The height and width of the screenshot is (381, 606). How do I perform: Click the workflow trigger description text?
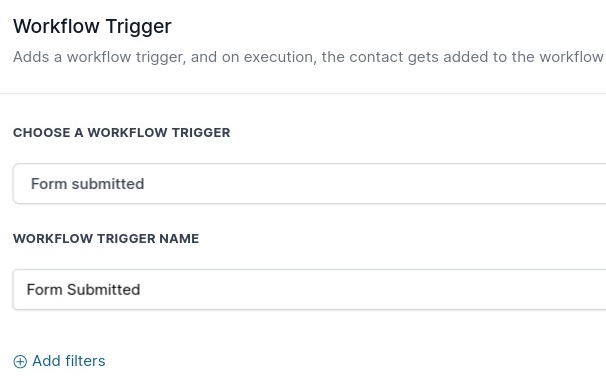pos(308,57)
